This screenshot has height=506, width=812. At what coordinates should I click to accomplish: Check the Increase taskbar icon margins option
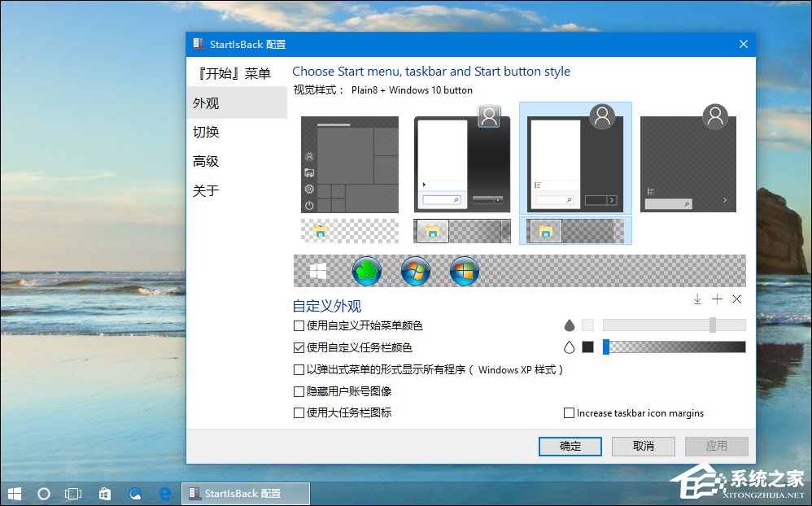[570, 412]
